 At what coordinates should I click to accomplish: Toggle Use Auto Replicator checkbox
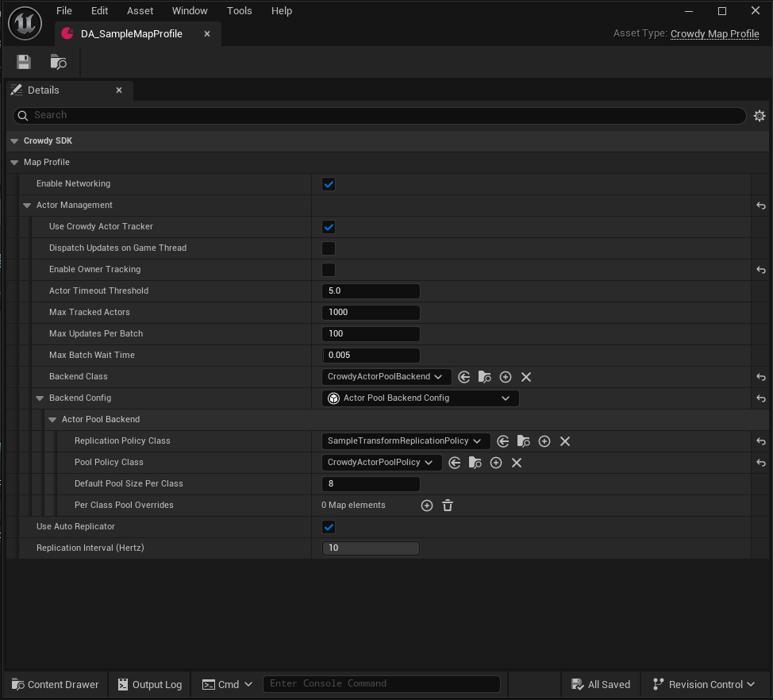click(329, 527)
